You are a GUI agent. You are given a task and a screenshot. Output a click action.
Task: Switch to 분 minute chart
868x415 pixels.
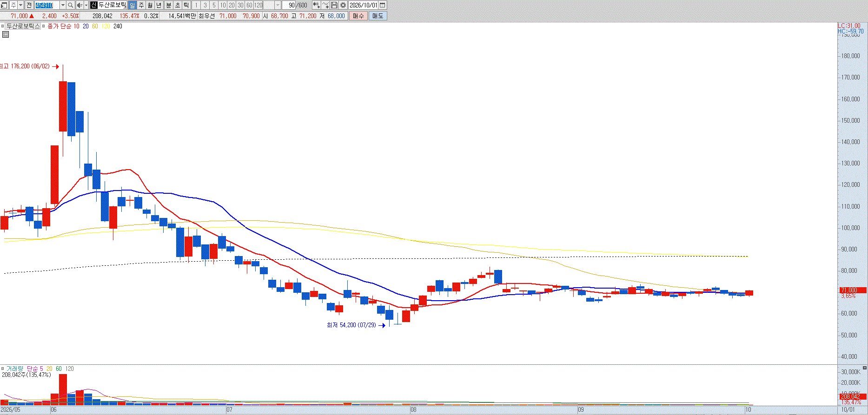[168, 5]
